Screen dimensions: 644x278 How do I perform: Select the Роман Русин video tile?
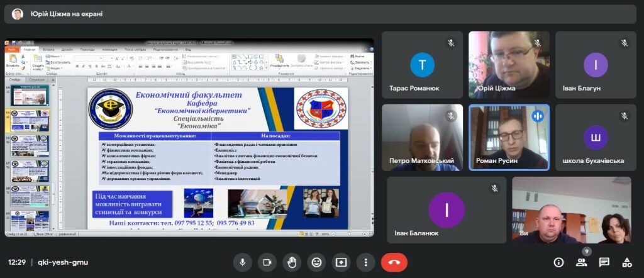click(x=509, y=137)
